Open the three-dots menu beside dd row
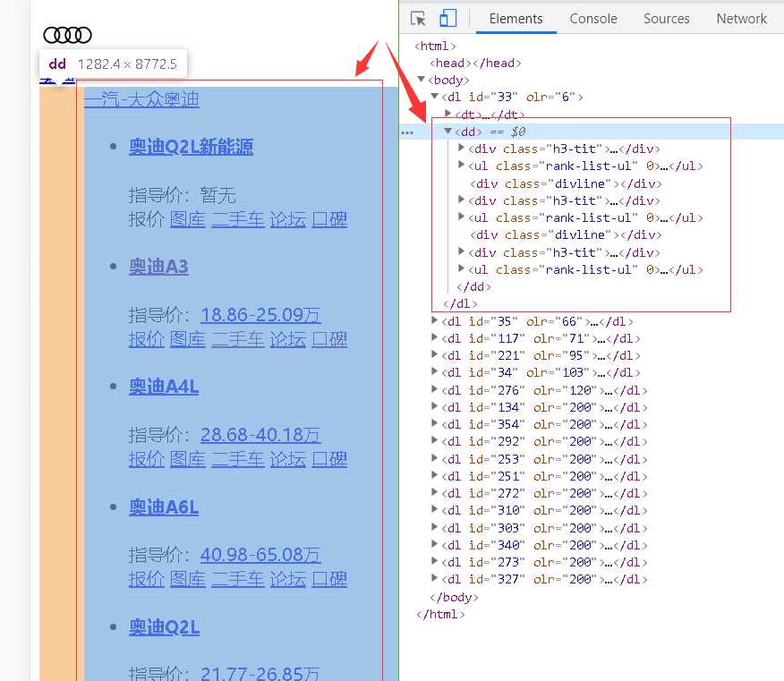 (407, 132)
